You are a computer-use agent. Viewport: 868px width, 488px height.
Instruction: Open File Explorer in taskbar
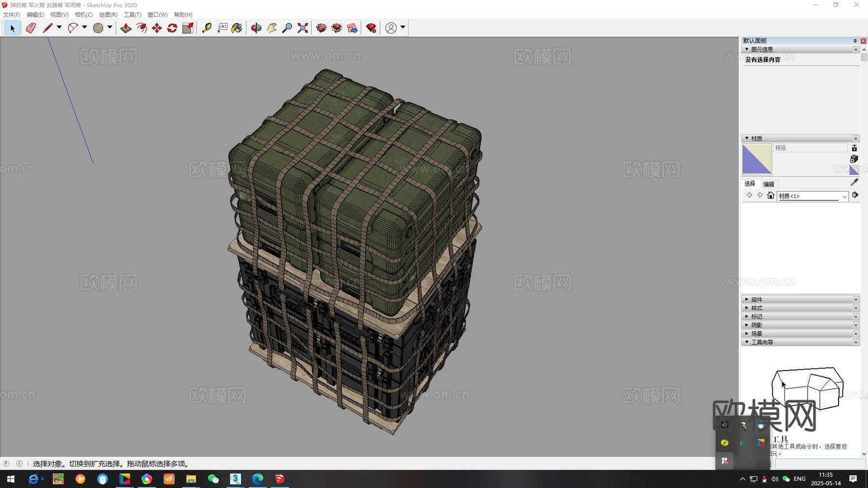pyautogui.click(x=191, y=479)
